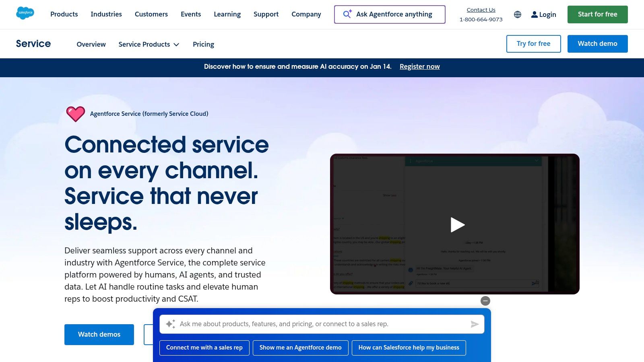Click the Salesforce cloud logo
644x362 pixels.
(x=25, y=13)
